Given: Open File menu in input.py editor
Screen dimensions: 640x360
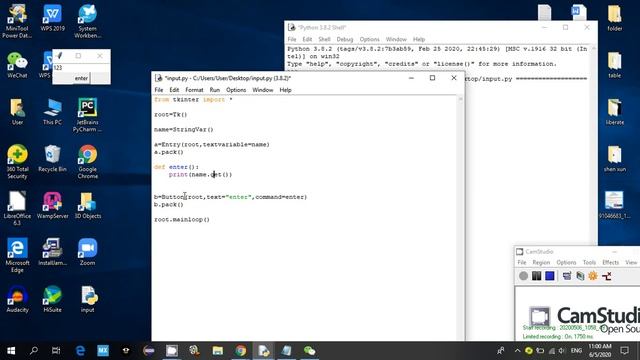Looking at the screenshot, I should coord(159,90).
